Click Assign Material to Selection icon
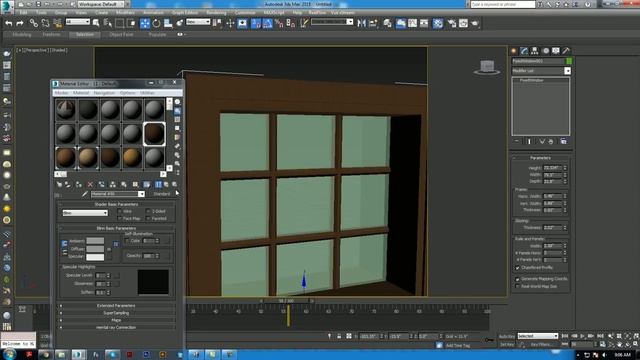The height and width of the screenshot is (360, 640). (x=79, y=184)
